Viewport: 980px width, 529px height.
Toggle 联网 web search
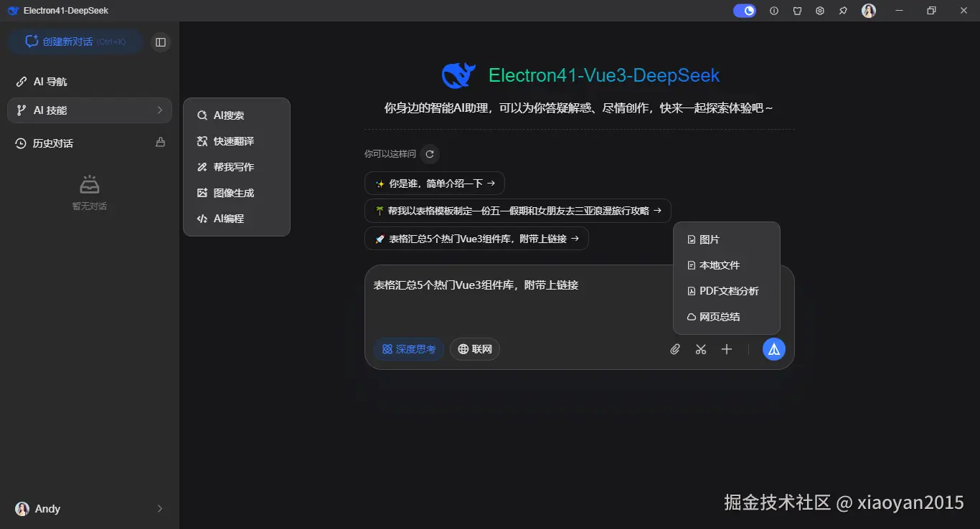tap(474, 349)
